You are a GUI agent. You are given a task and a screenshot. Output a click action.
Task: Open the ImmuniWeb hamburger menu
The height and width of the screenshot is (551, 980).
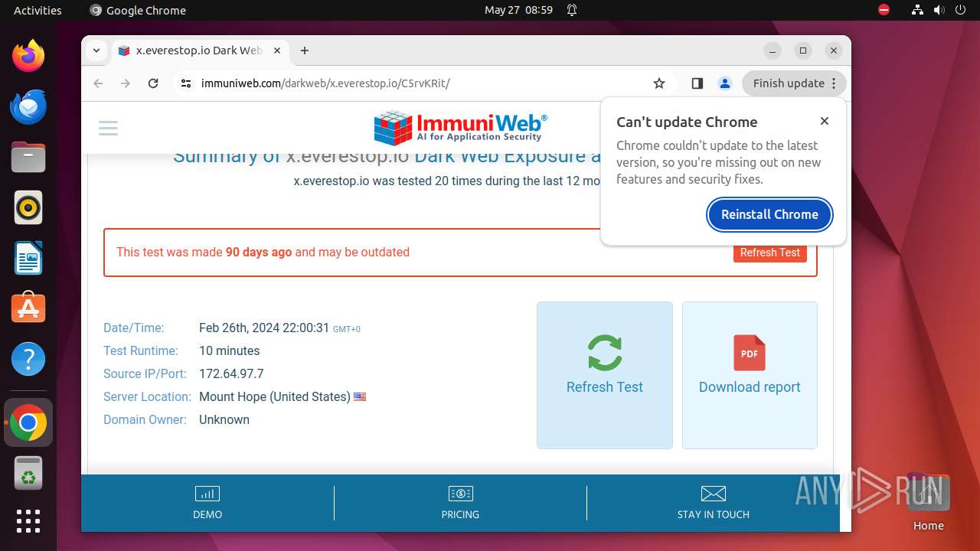coord(109,128)
